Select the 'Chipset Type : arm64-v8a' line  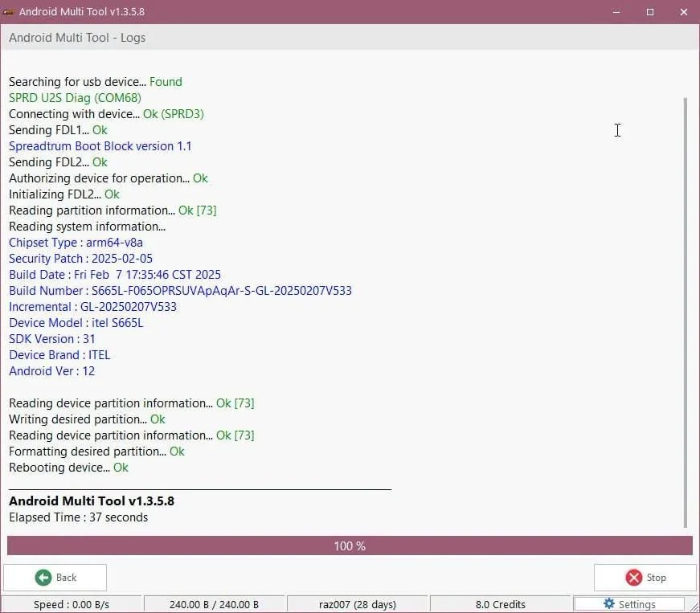tap(76, 243)
